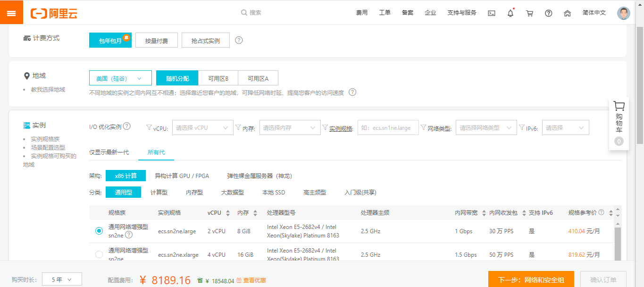Click the search magnifier icon
This screenshot has height=287, width=644.
244,13
